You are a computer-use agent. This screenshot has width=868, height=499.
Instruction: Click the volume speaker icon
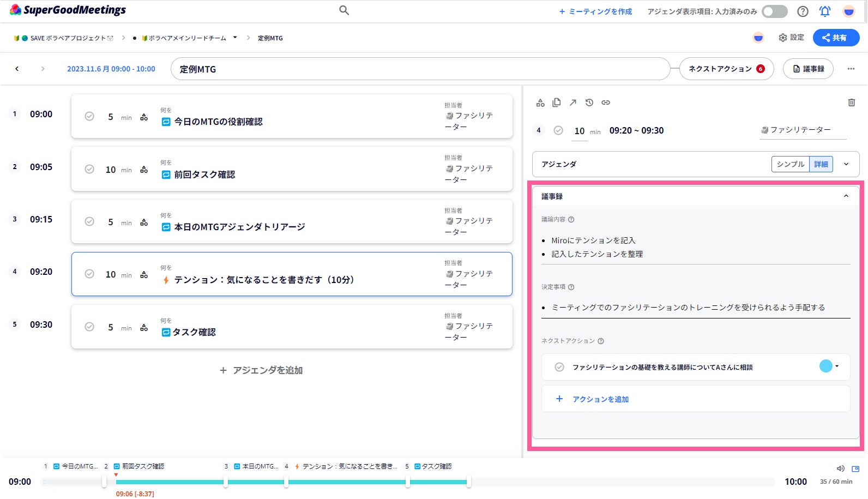tap(840, 468)
